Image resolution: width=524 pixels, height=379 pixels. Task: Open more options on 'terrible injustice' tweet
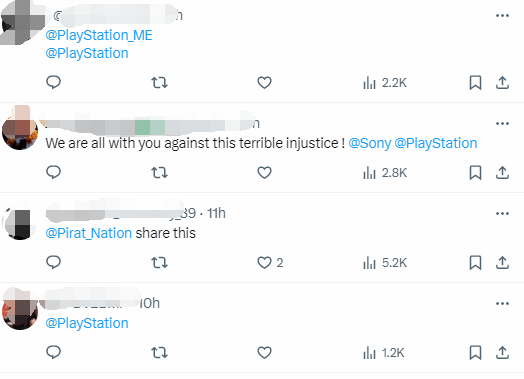pyautogui.click(x=502, y=123)
